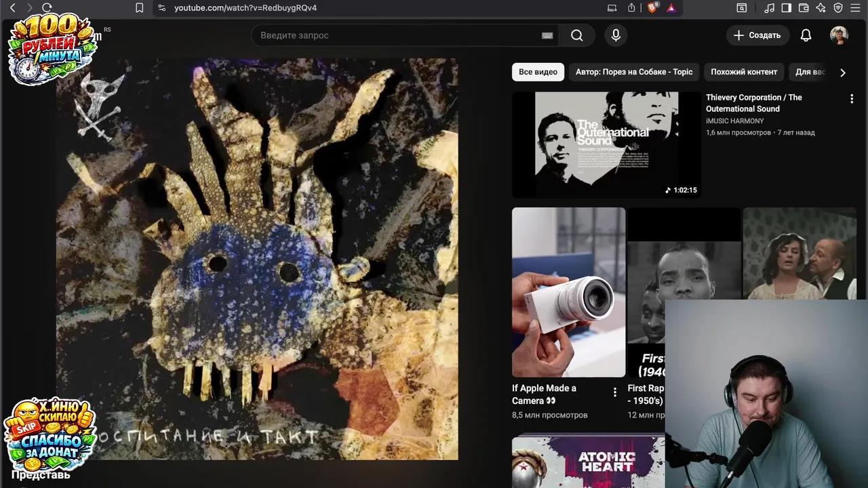Open options menu for Apple Camera video
Screen dimensions: 868x488
[615, 392]
